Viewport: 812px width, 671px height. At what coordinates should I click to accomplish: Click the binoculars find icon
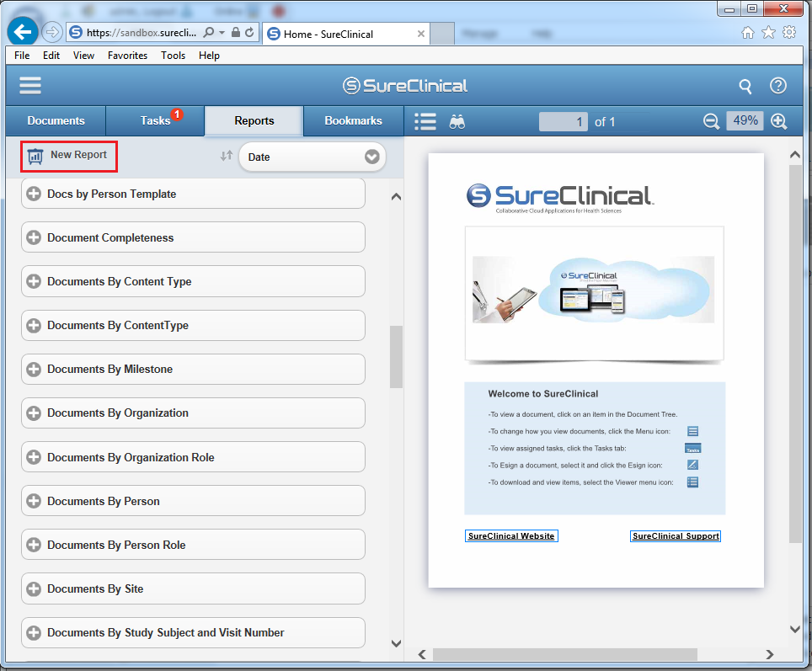pyautogui.click(x=457, y=122)
